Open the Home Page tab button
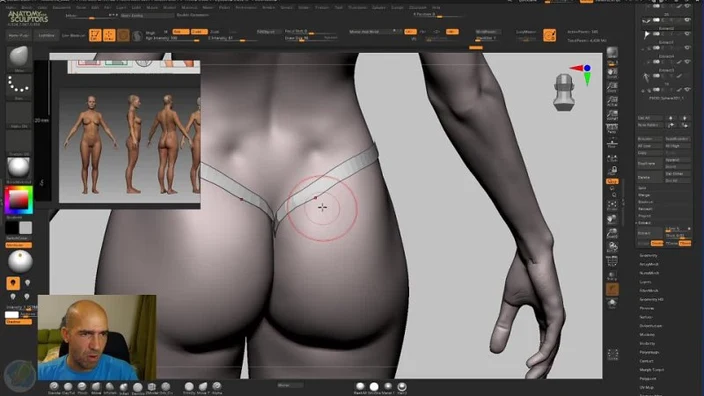The height and width of the screenshot is (396, 704). coord(19,35)
